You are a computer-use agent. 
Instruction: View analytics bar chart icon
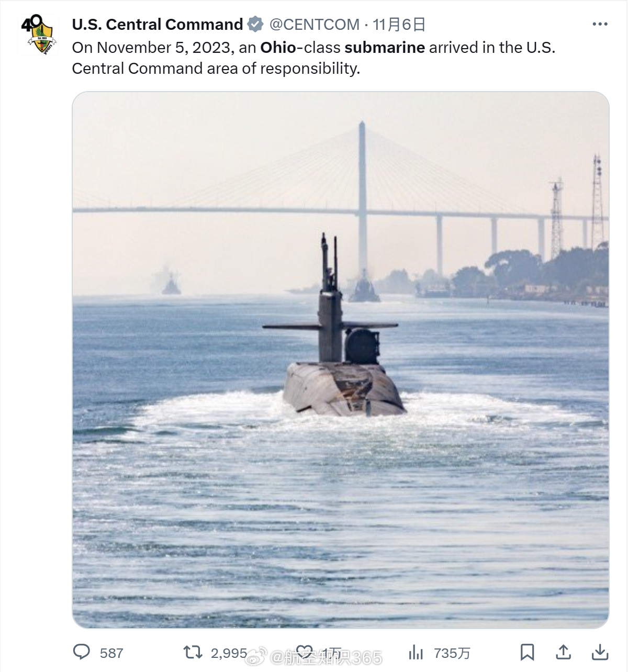pos(416,652)
